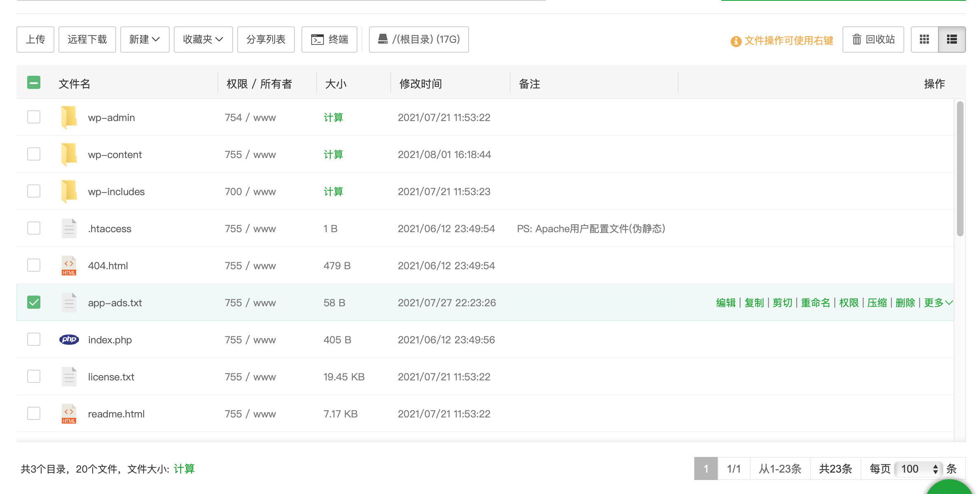Open 更多 menu for app-ads.txt
The height and width of the screenshot is (494, 980).
pos(938,303)
